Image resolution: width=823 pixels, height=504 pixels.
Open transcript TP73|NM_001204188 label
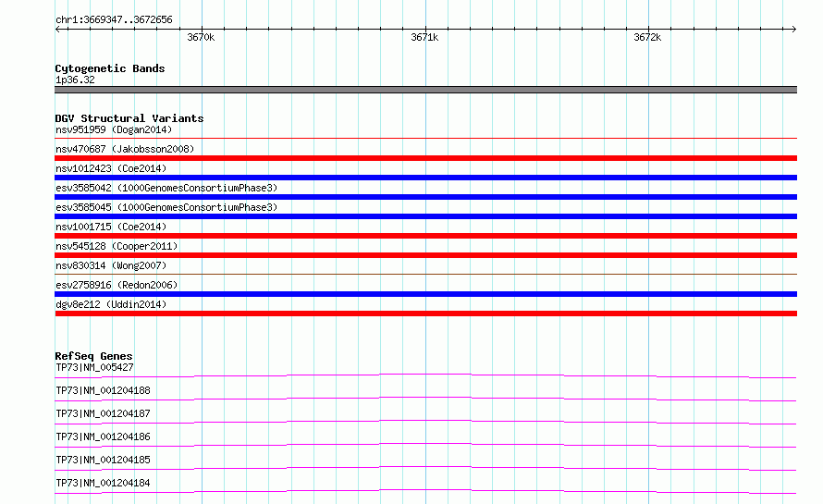coord(103,390)
